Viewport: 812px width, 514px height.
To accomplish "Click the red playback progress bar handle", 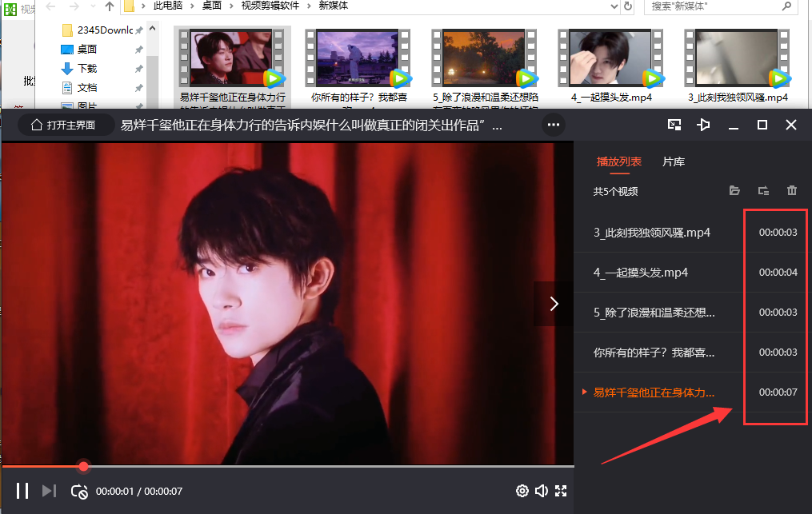I will (x=83, y=466).
